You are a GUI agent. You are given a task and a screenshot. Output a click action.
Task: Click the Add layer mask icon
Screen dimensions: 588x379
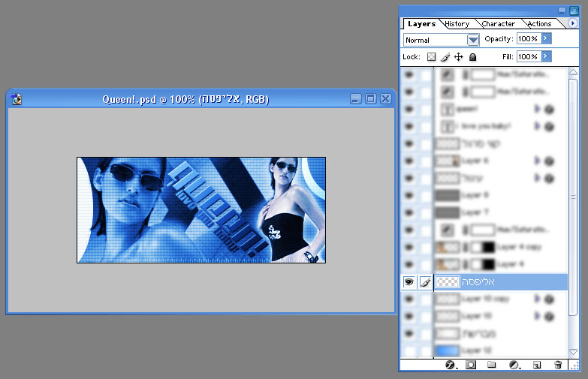[x=472, y=365]
